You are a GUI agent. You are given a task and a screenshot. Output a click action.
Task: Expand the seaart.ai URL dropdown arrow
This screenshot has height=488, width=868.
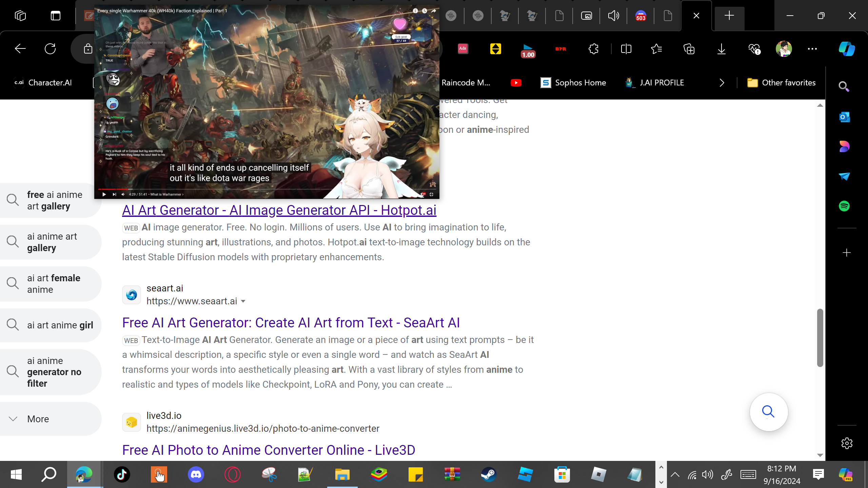coord(243,301)
